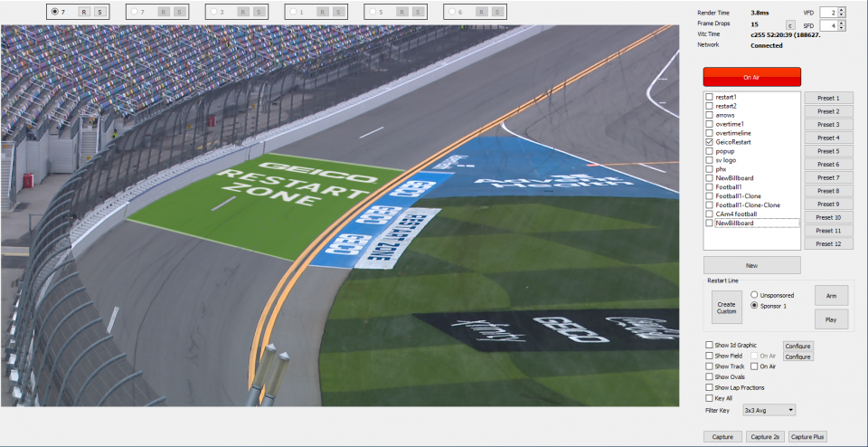Click the R button in the selected camera 7 group
Screen dimensions: 868x447
coord(83,12)
